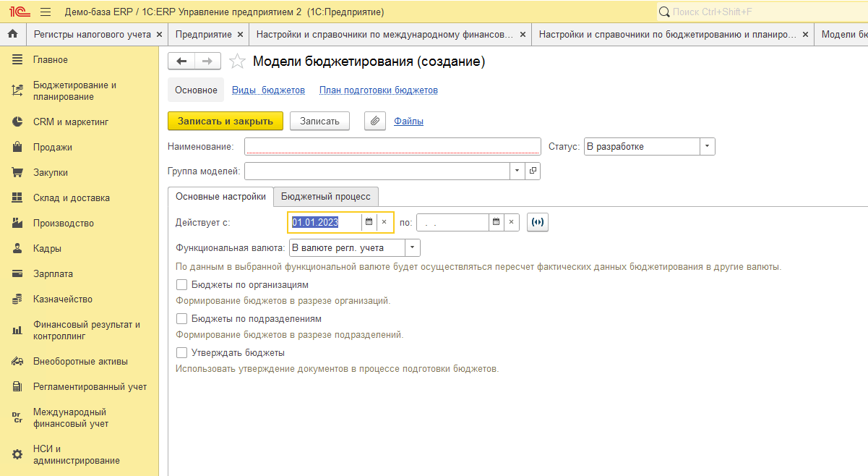Image resolution: width=868 pixels, height=476 pixels.
Task: Toggle 'Утверждать бюджеты' checkbox
Action: pos(182,353)
